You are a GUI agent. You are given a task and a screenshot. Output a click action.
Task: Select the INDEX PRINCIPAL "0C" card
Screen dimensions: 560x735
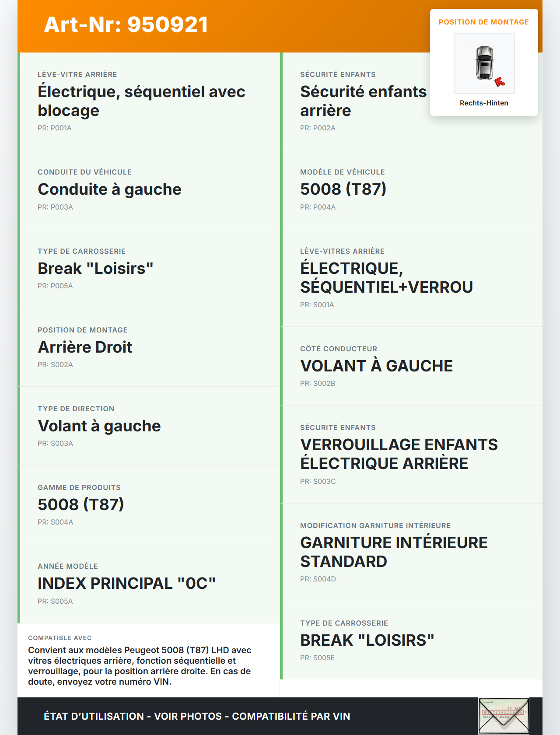click(x=149, y=583)
